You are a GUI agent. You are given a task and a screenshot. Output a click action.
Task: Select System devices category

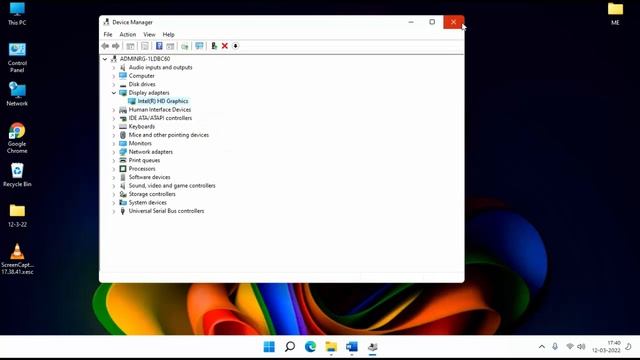point(147,203)
